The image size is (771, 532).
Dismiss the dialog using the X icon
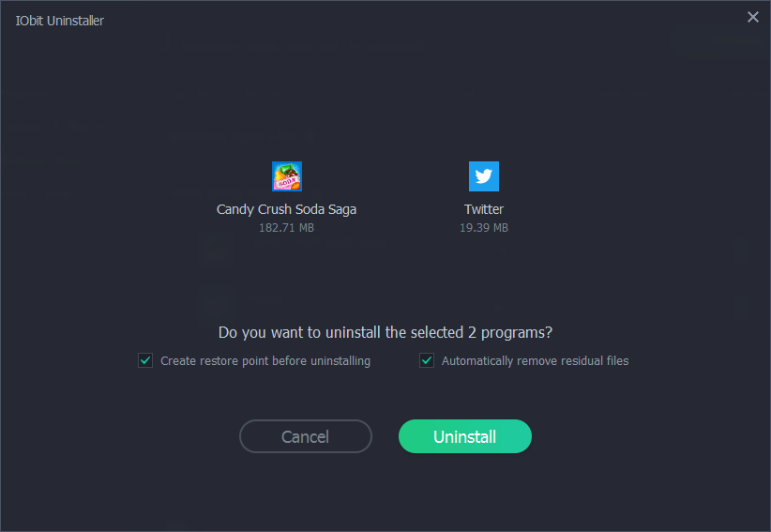752,17
